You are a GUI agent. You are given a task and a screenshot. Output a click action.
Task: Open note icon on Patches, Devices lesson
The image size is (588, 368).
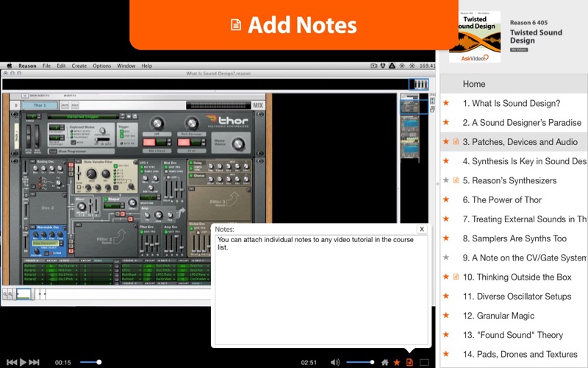[456, 141]
